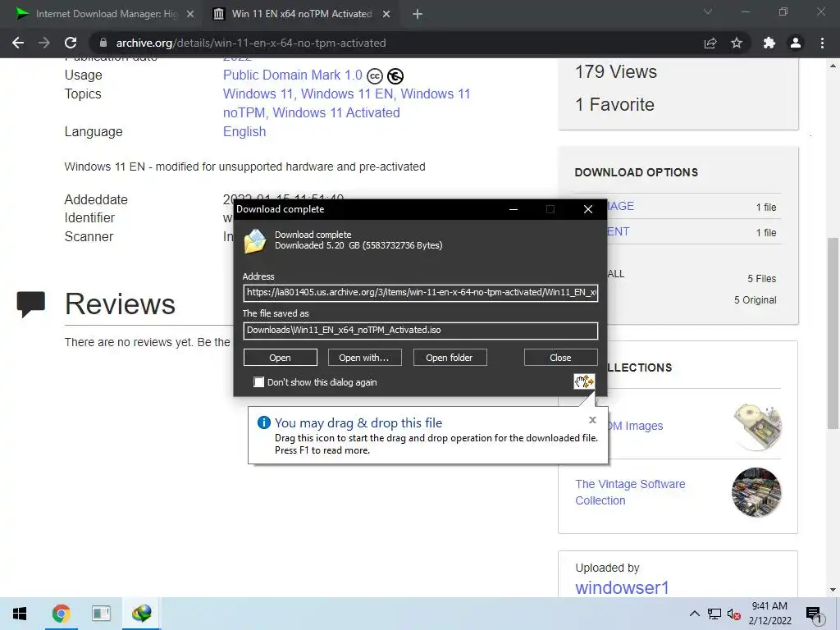Click the windowser1 uploader link

click(x=622, y=587)
